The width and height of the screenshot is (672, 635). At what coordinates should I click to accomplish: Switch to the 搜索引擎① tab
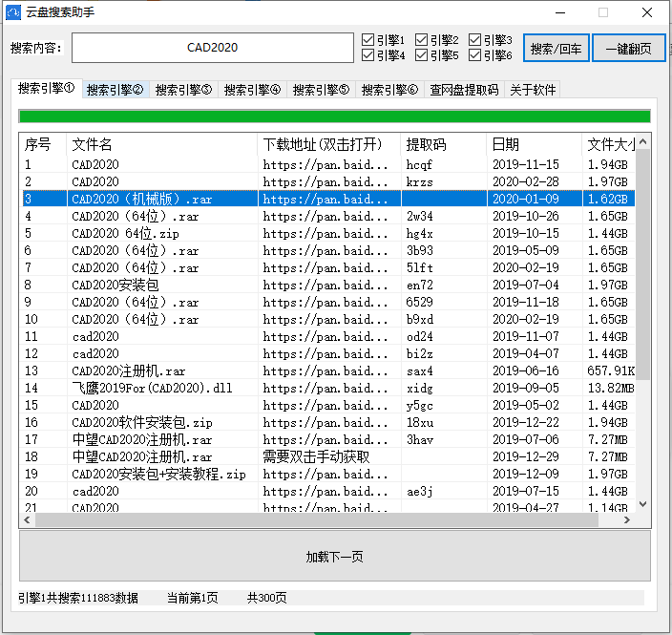coord(46,88)
